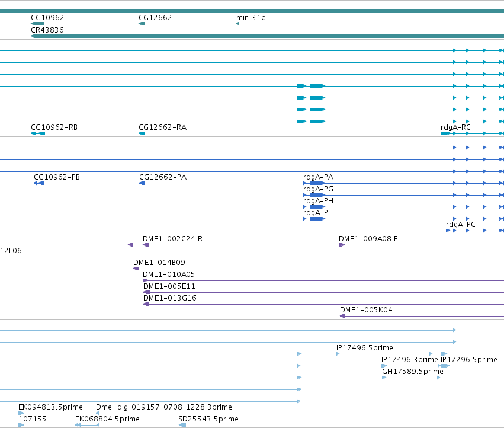Image resolution: width=504 pixels, height=428 pixels.
Task: Select the IP17496.3prime EST label
Action: pyautogui.click(x=409, y=360)
